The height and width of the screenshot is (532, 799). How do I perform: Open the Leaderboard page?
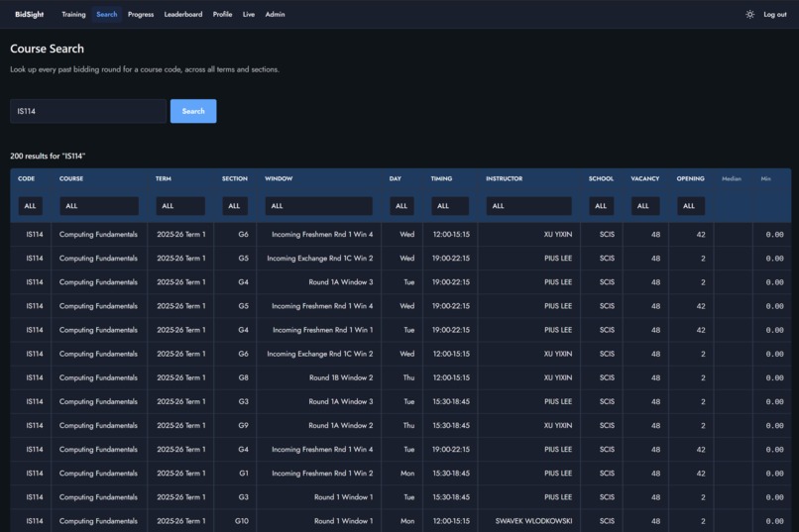click(183, 14)
